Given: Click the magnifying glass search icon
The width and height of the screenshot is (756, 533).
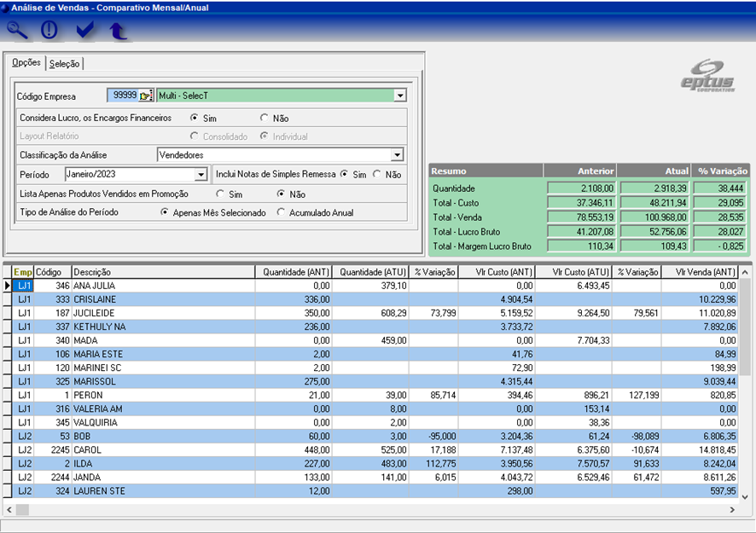Looking at the screenshot, I should click(17, 30).
